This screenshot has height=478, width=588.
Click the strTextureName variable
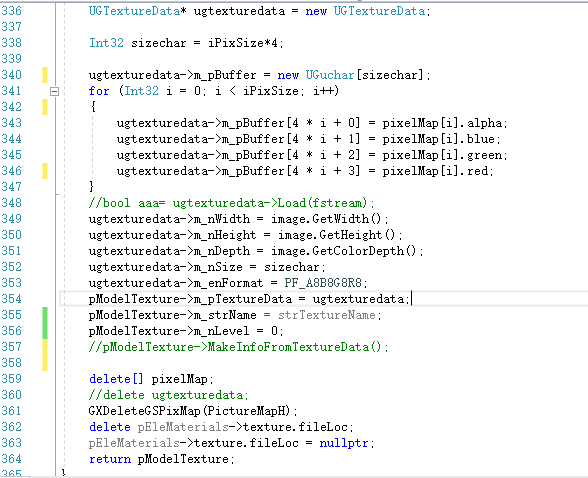point(327,315)
